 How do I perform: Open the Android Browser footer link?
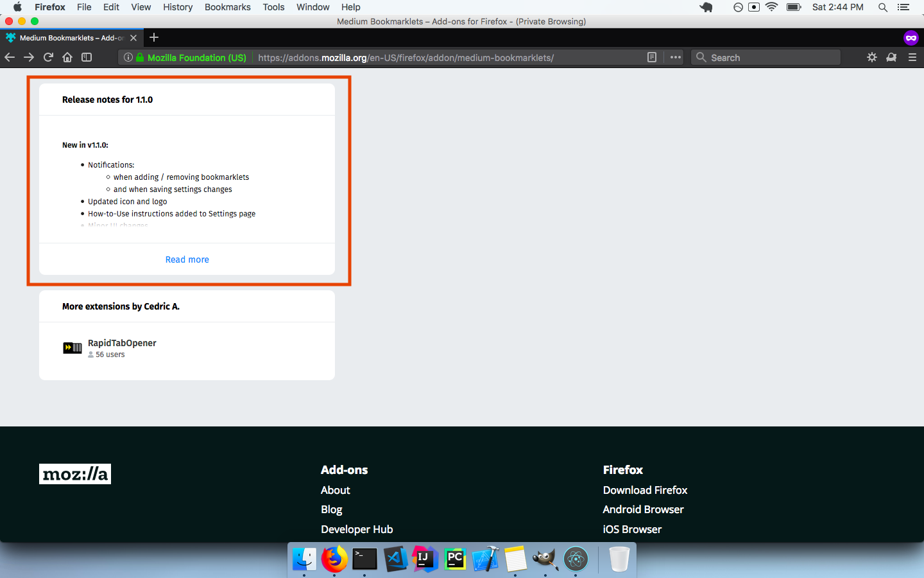click(x=643, y=509)
